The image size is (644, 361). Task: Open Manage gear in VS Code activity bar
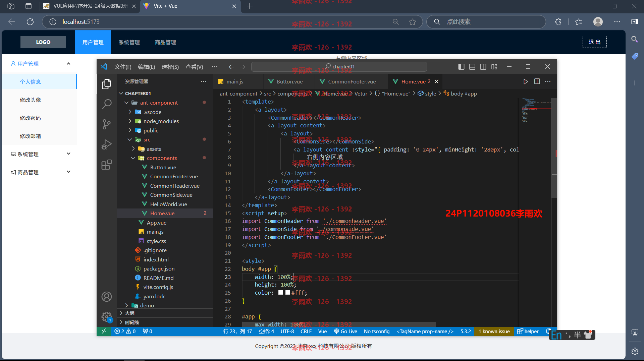point(106,316)
